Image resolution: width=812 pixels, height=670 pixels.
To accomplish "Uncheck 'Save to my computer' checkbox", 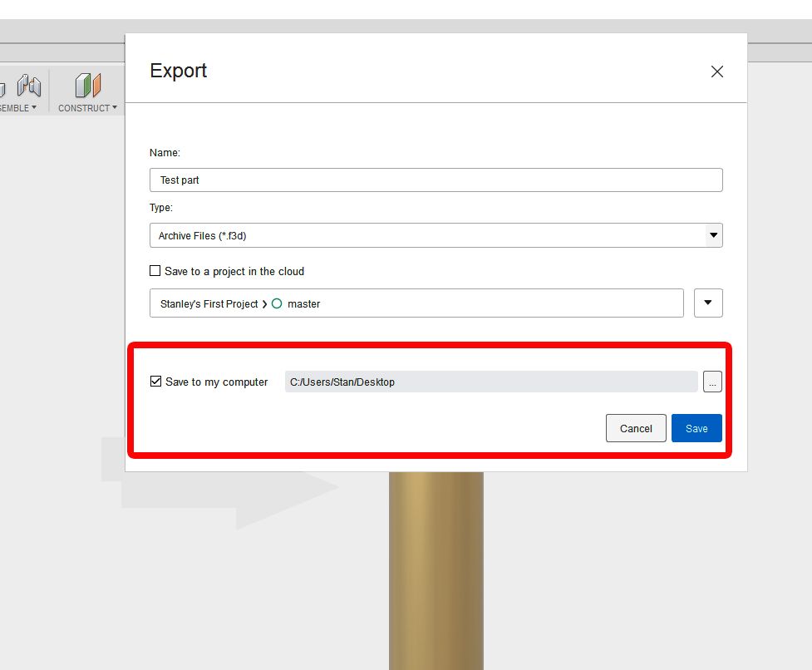I will pyautogui.click(x=155, y=382).
